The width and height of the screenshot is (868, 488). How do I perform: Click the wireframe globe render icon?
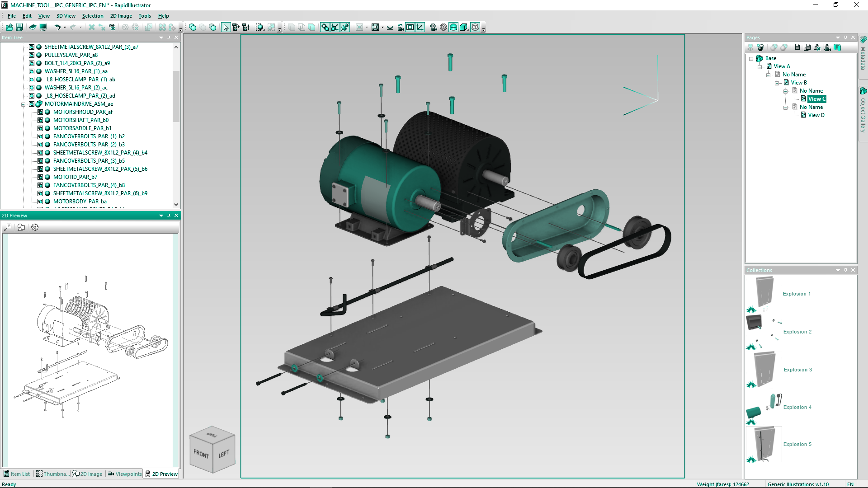(443, 27)
